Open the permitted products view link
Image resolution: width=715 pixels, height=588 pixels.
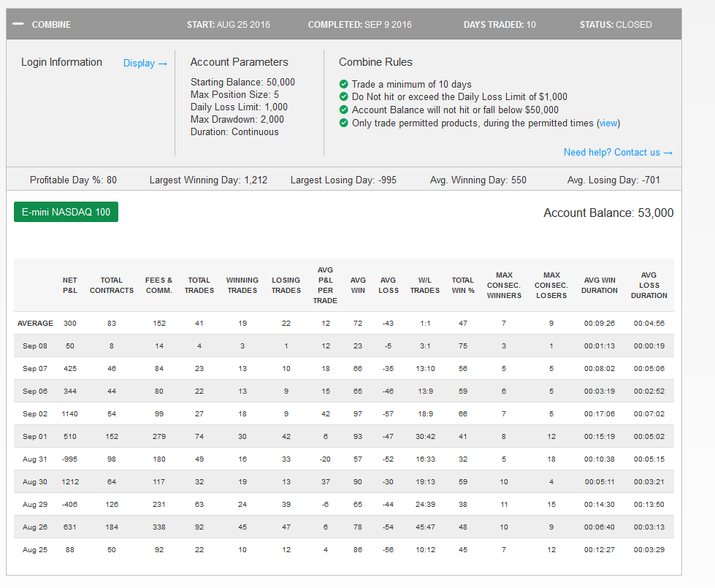click(x=608, y=123)
